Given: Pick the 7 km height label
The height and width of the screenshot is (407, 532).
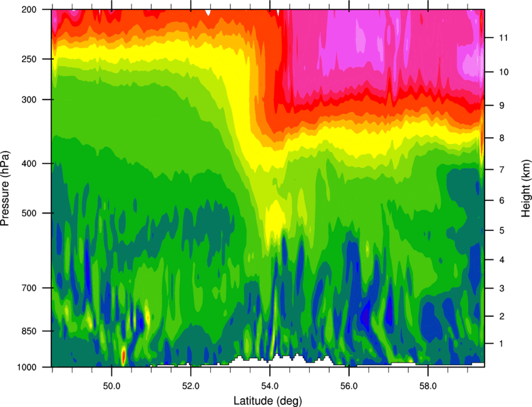Looking at the screenshot, I should [x=502, y=170].
